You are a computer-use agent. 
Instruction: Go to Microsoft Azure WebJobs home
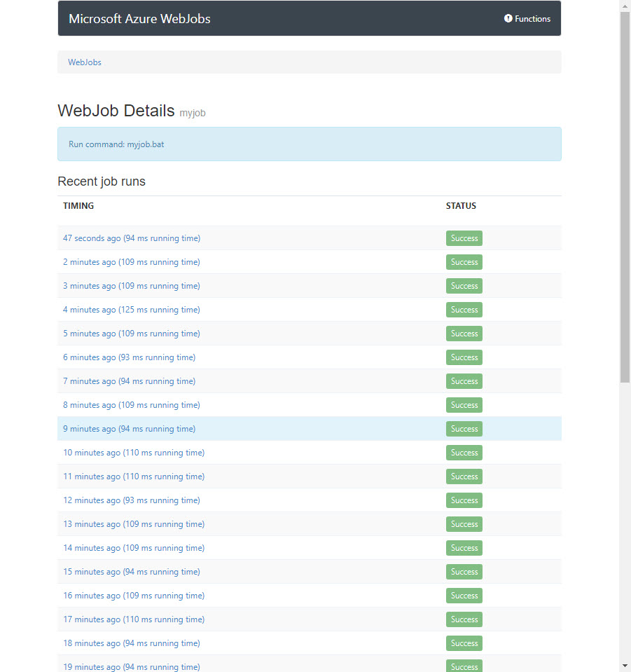click(x=139, y=19)
